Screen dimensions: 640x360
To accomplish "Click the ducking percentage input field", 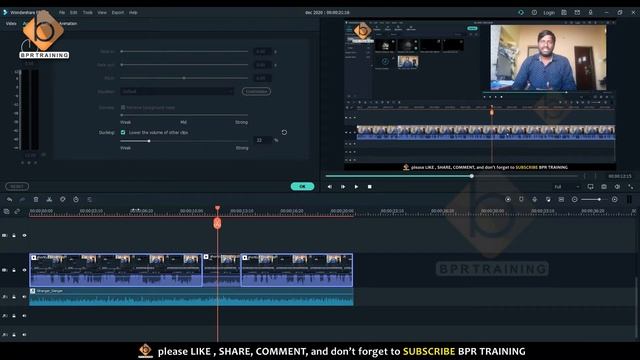I will 262,140.
